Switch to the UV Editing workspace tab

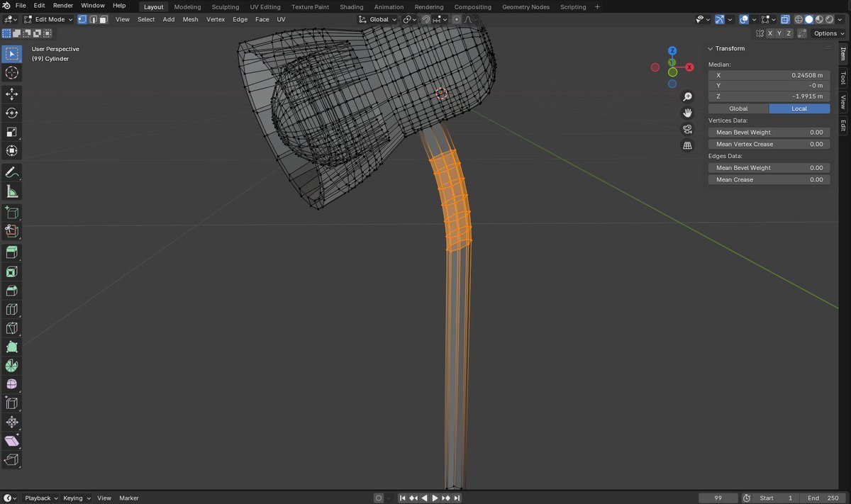tap(265, 6)
